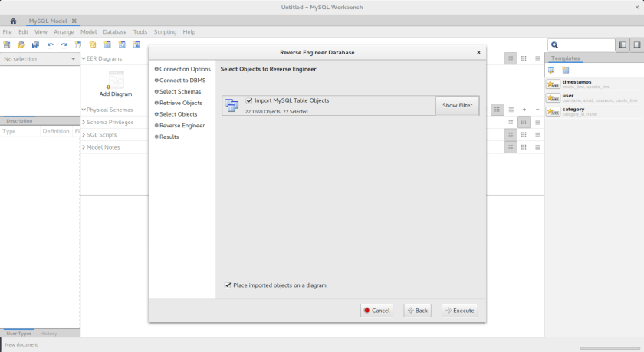
Task: Switch EER Diagrams to large icons view
Action: pyautogui.click(x=511, y=58)
